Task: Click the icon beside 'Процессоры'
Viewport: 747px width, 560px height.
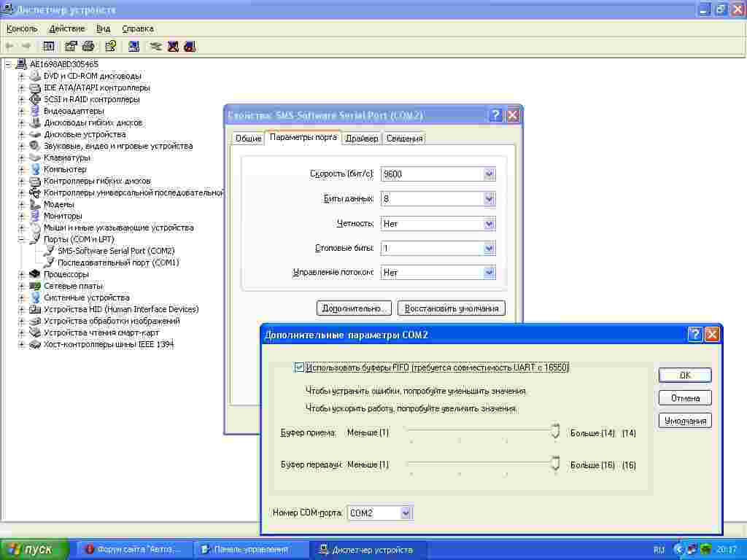Action: coord(35,274)
